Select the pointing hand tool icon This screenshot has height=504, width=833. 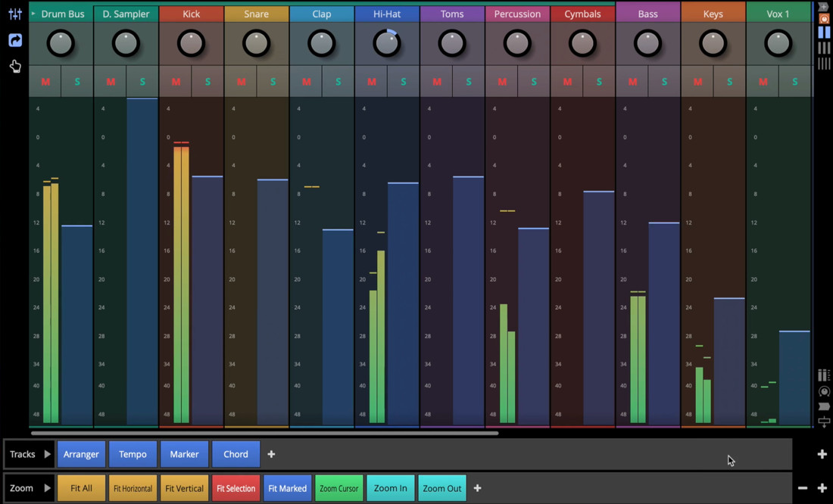[x=15, y=67]
